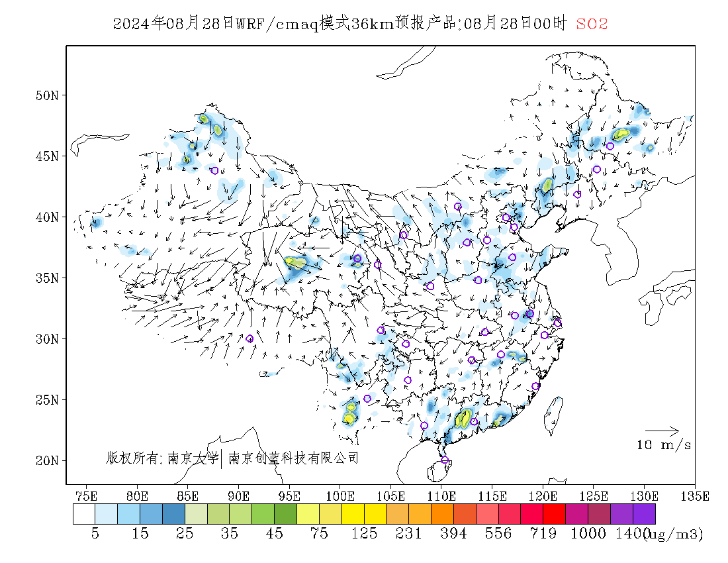Click the 20N latitude label
The width and height of the screenshot is (728, 563).
coord(47,460)
